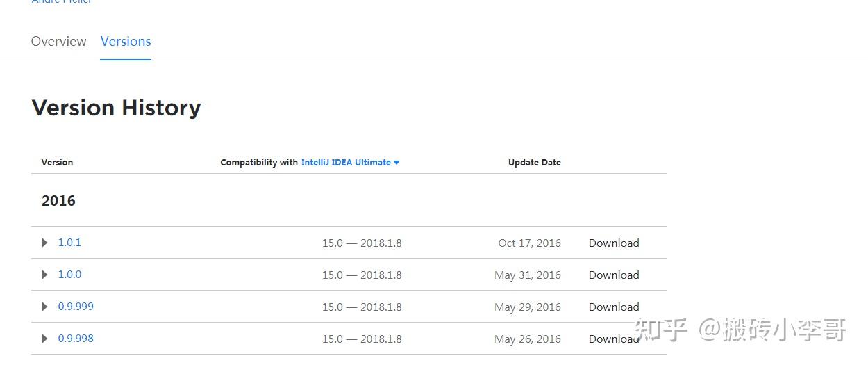This screenshot has width=868, height=365.
Task: Expand version 1.0.0 details arrow
Action: pos(44,275)
